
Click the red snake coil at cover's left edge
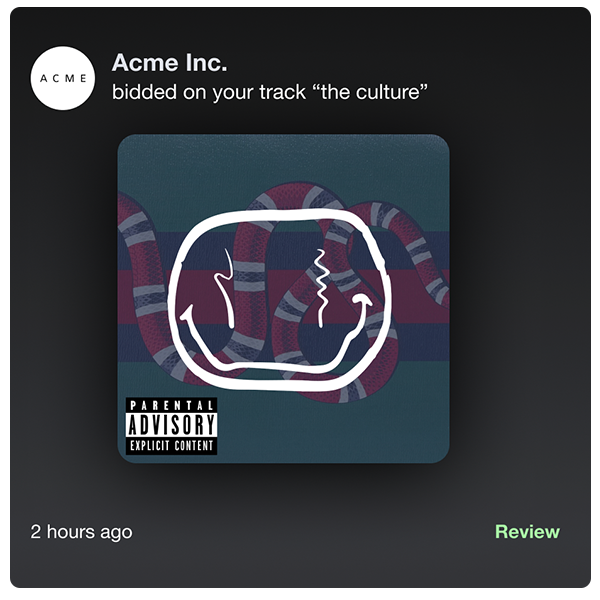(x=140, y=260)
